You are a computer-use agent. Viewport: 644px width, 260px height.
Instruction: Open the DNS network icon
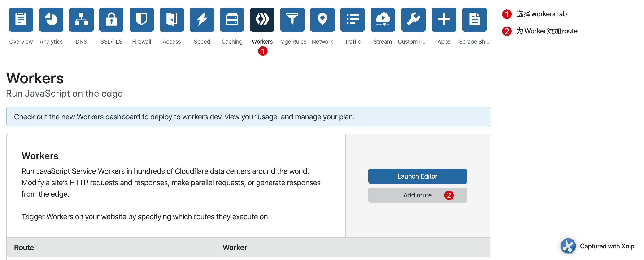click(x=81, y=20)
